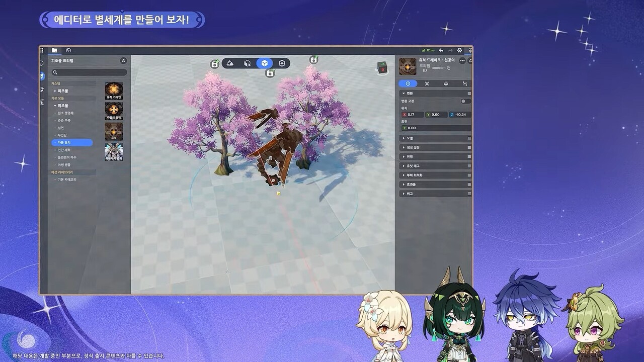This screenshot has height=362, width=644.
Task: Click the highlighted blue cube tool
Action: [x=264, y=63]
